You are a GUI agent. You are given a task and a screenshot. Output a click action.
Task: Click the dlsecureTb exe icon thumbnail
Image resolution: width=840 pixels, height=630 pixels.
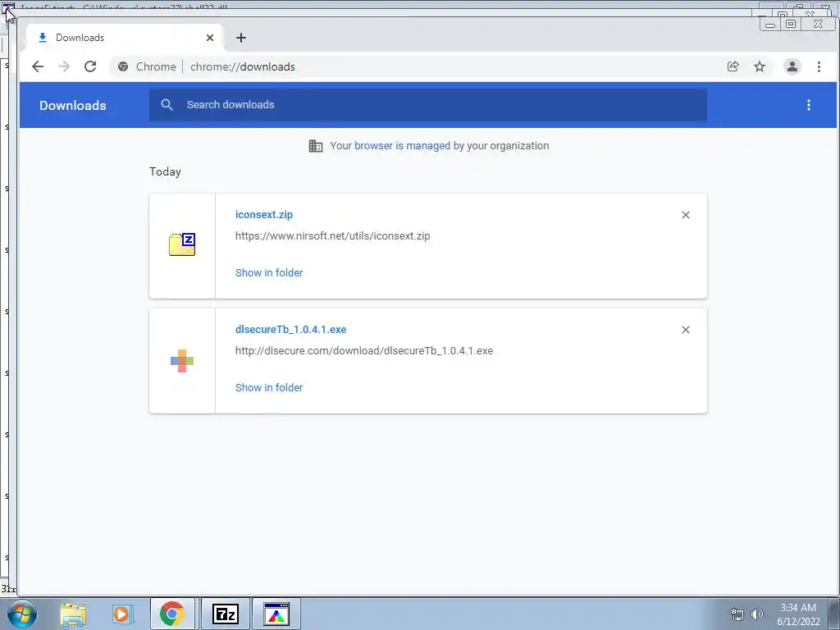pos(182,361)
